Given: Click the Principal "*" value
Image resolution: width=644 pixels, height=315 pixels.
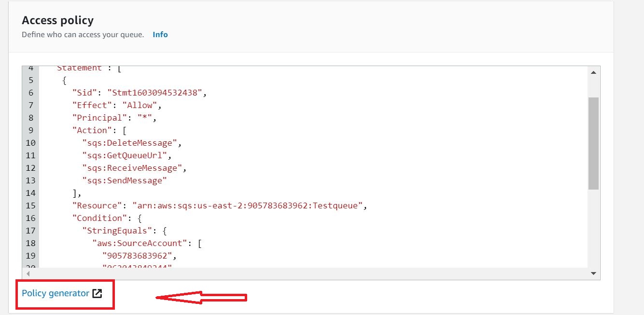Looking at the screenshot, I should coord(148,118).
